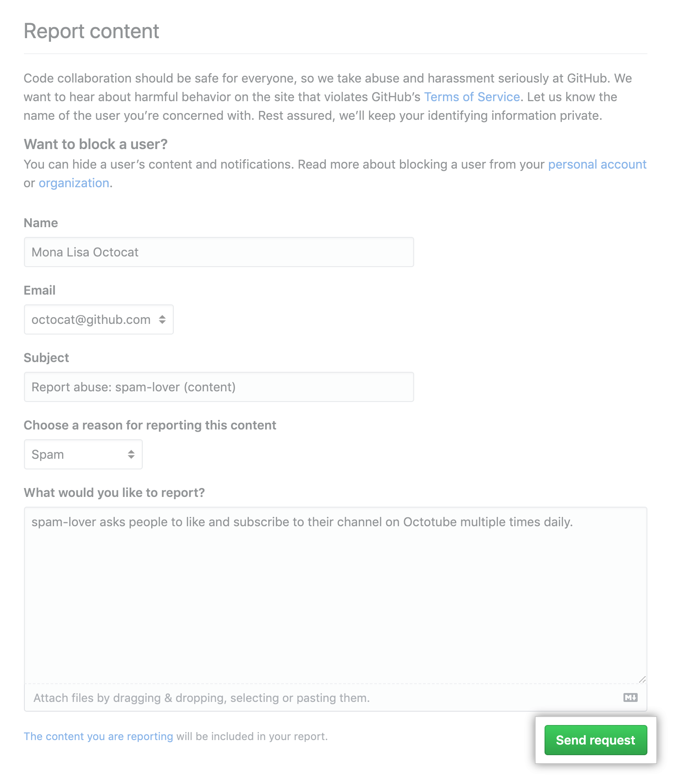Open the organization blocking link
The image size is (682, 784).
pos(74,182)
